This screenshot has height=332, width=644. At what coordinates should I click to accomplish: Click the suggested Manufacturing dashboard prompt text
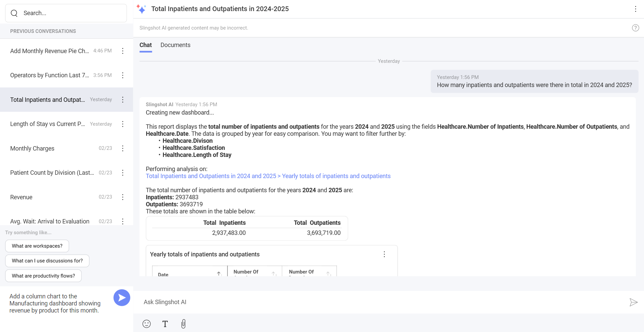pyautogui.click(x=55, y=303)
